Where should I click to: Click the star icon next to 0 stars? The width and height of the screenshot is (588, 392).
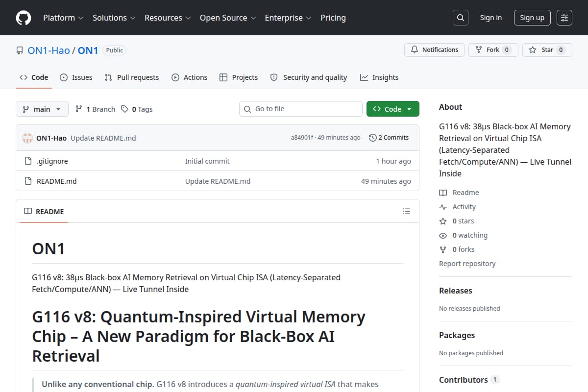(x=443, y=221)
